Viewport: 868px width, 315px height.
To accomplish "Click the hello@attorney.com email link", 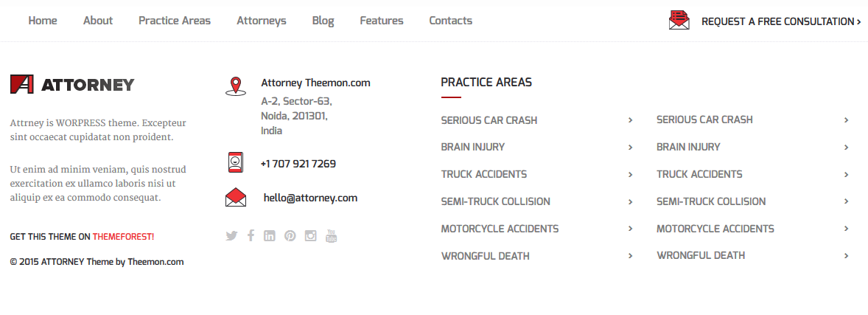I will [310, 198].
